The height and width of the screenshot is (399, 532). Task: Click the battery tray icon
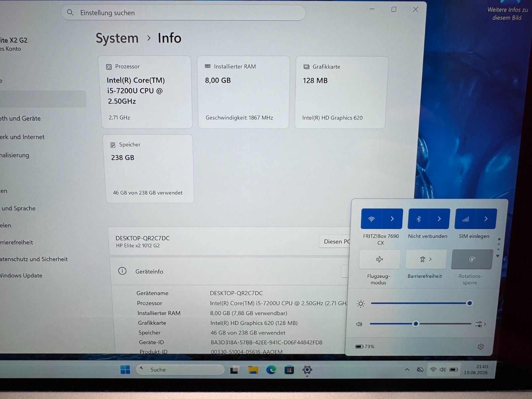point(454,369)
